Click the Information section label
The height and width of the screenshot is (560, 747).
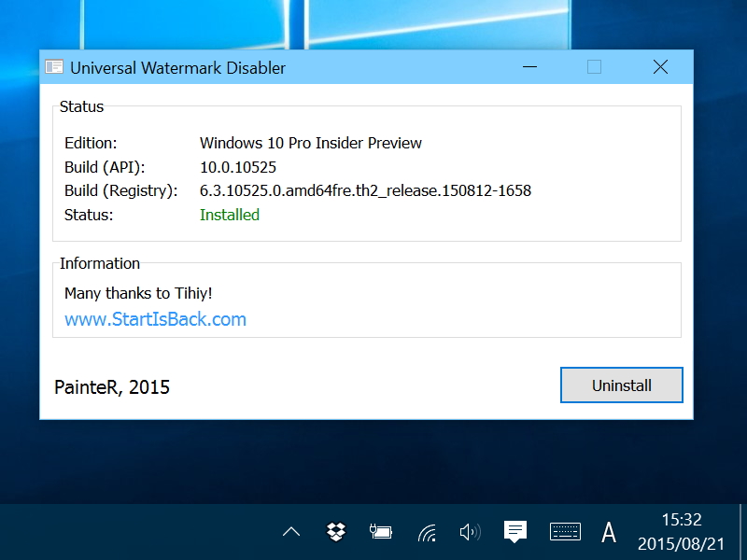point(100,263)
